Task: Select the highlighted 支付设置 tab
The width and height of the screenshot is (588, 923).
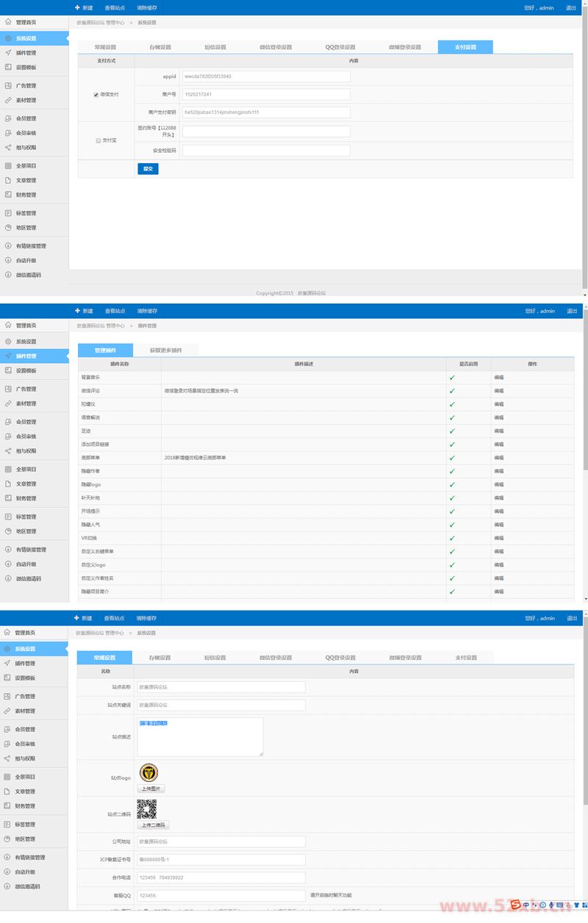Action: (x=465, y=47)
